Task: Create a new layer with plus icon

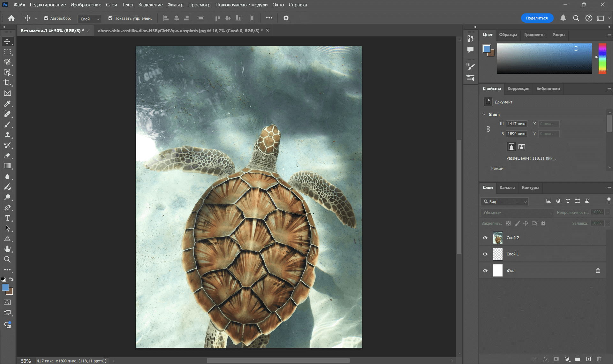Action: (588, 359)
